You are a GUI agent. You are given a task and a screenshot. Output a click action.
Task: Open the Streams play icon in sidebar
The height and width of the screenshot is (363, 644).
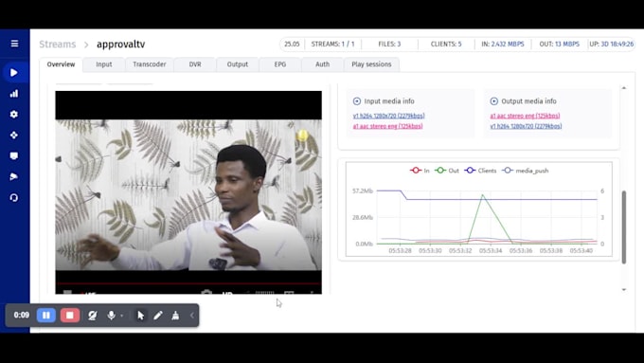pyautogui.click(x=14, y=73)
